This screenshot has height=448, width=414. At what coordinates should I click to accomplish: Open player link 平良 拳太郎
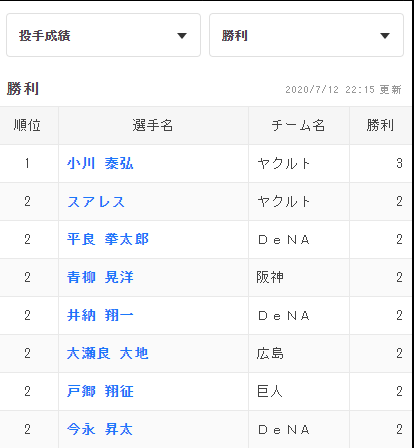tap(108, 239)
